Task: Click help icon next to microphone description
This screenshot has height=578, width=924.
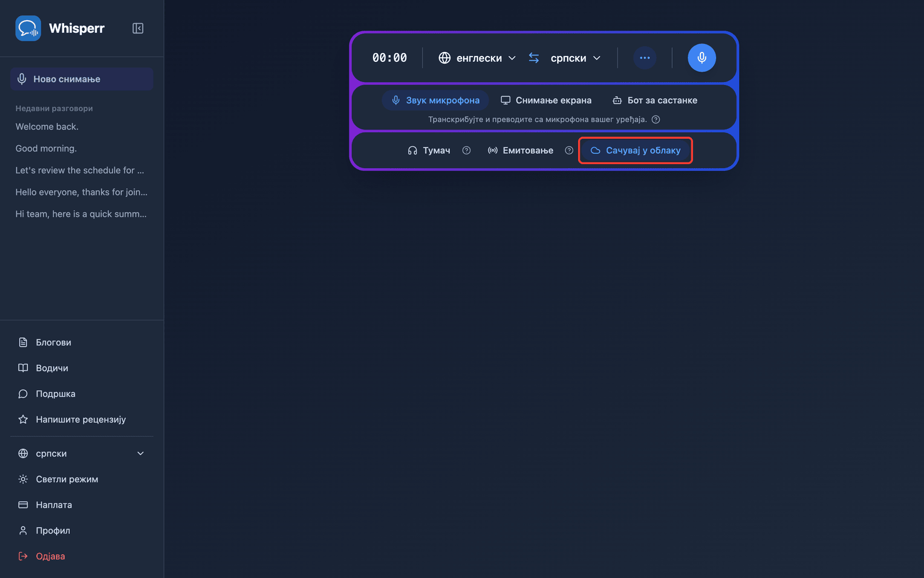Action: 655,120
